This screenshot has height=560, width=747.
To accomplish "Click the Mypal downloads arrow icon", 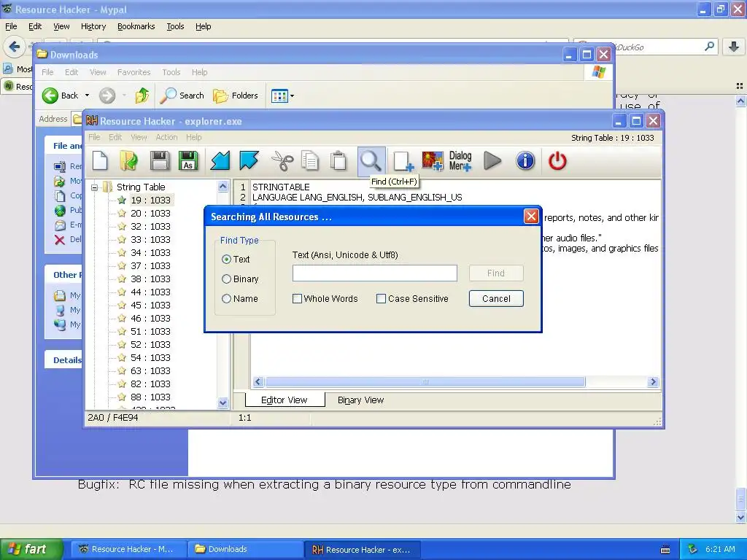I will (x=734, y=47).
